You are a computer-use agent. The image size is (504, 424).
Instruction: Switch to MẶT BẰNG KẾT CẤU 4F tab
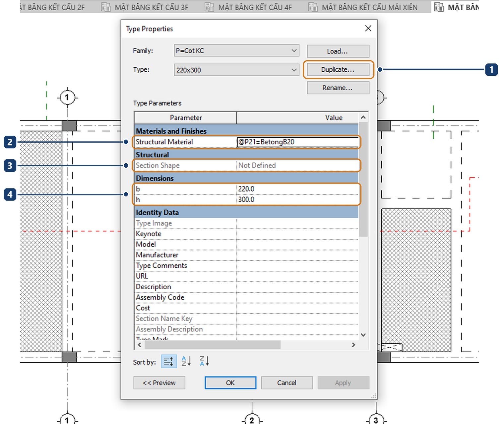coord(249,7)
